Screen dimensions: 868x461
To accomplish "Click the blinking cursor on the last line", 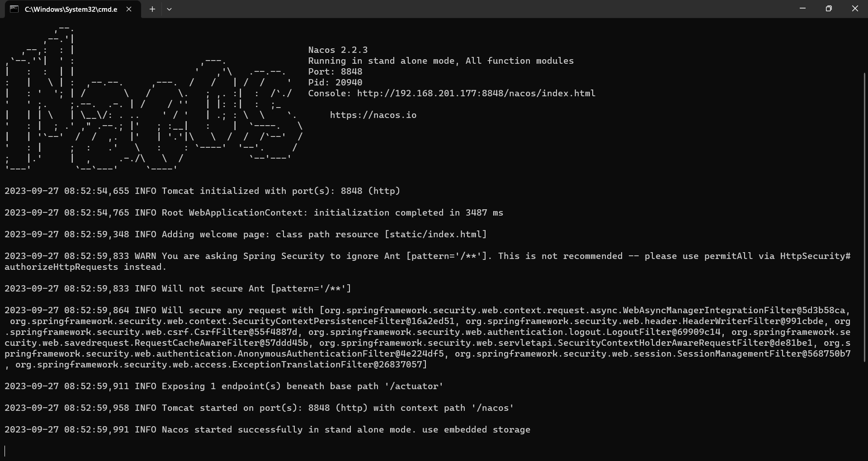I will [x=5, y=451].
